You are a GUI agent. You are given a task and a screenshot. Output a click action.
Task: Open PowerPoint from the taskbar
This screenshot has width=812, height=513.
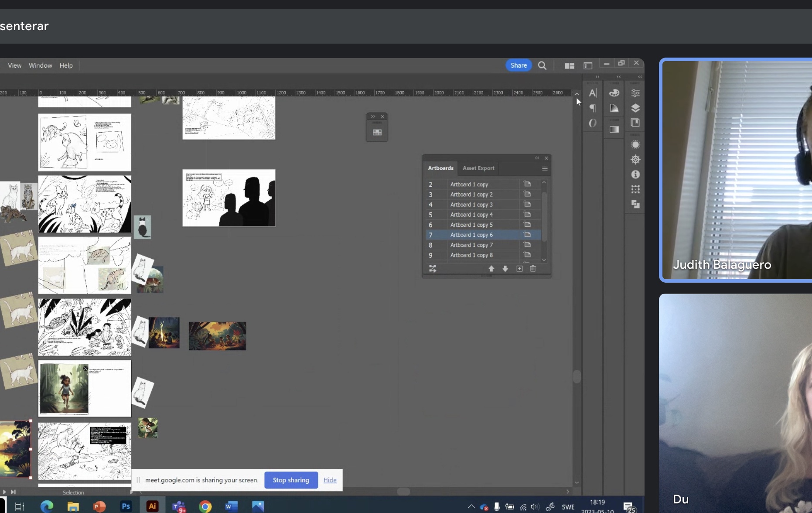99,506
